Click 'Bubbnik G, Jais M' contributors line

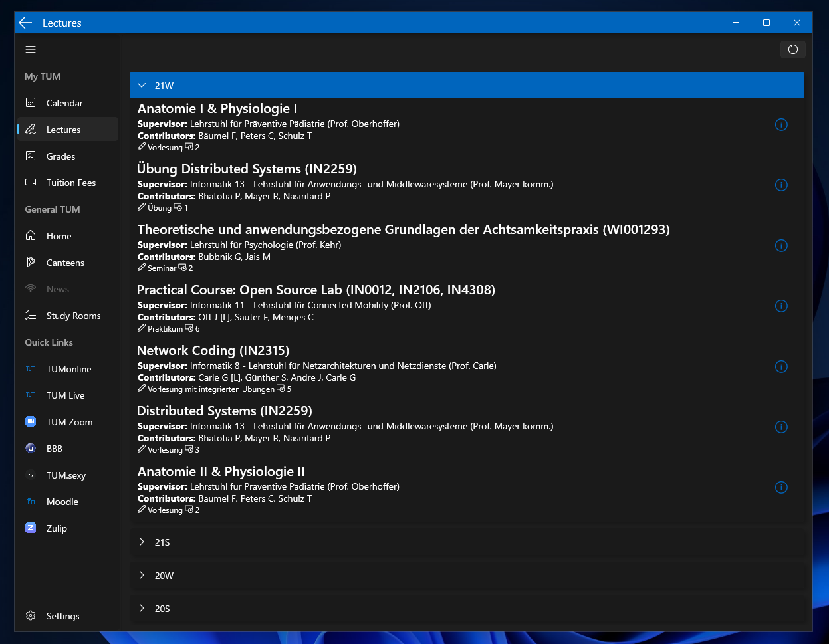tap(234, 257)
